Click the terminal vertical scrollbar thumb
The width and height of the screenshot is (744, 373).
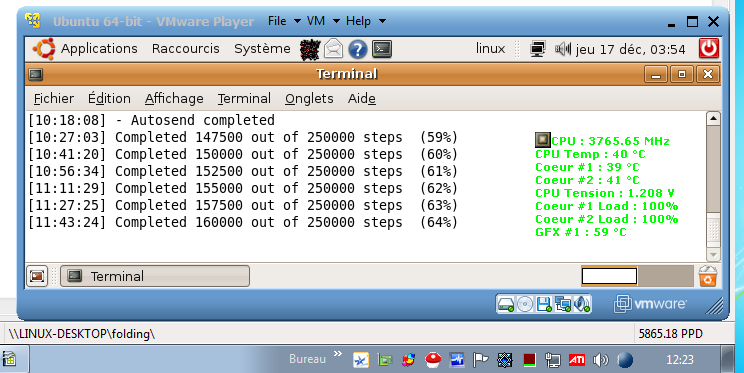click(x=713, y=230)
